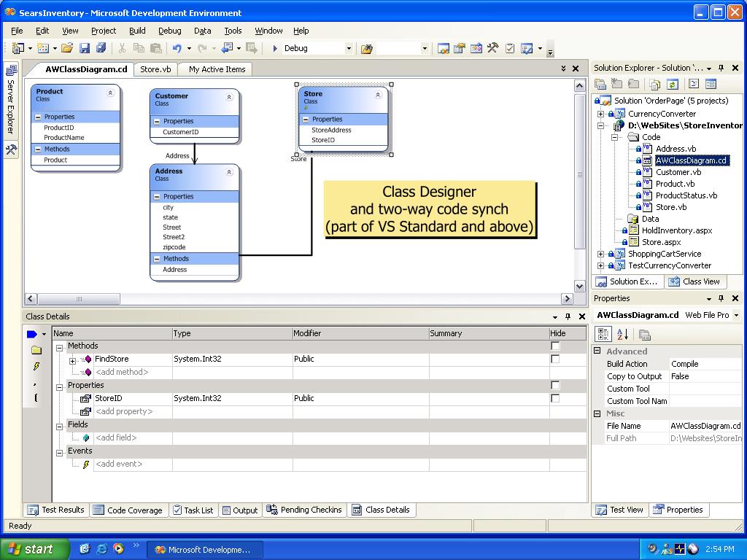Screen dimensions: 747x560
Task: Click Windows Media Player quick launch icon
Action: 118,548
